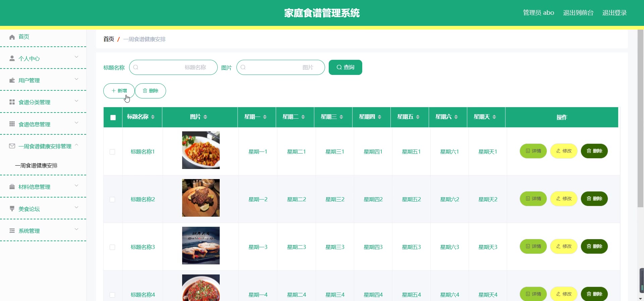Sort by 图片 column arrows

click(205, 117)
